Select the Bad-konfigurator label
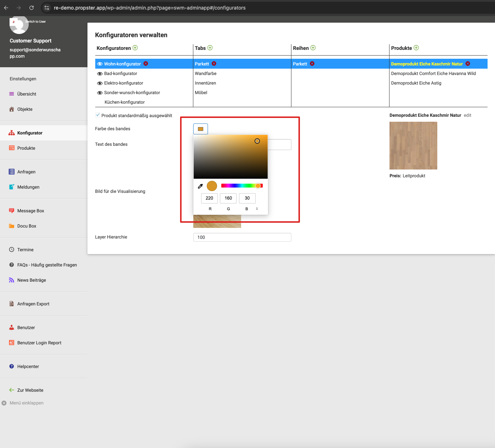The height and width of the screenshot is (448, 495). (120, 74)
